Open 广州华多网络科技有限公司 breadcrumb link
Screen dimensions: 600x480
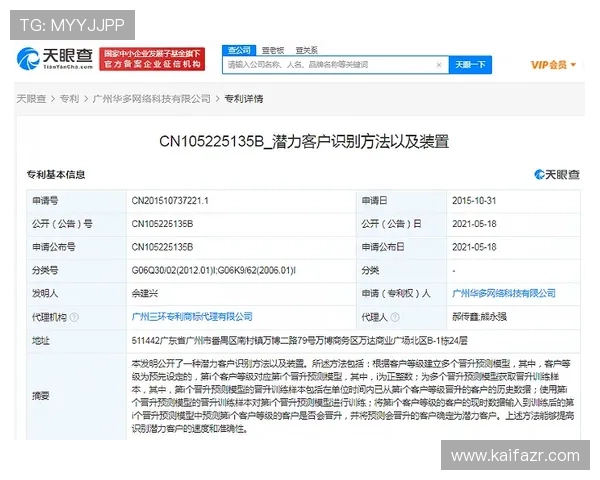tap(152, 99)
